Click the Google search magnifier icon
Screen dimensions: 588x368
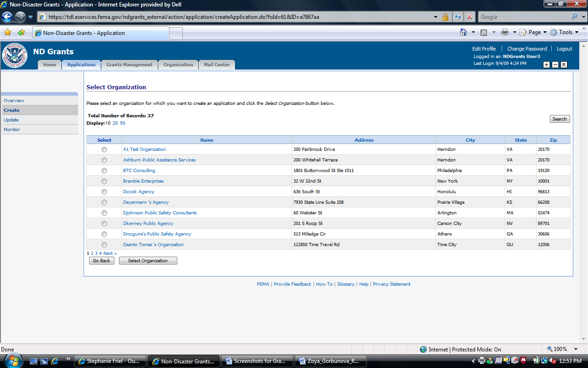click(x=575, y=17)
